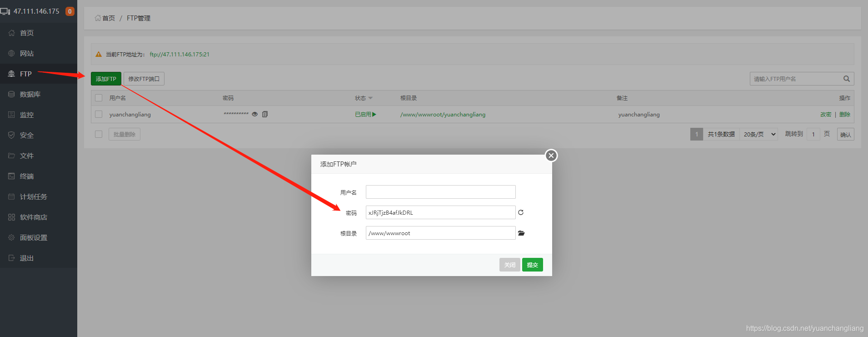This screenshot has width=868, height=337.
Task: Click the 批量删除 batch delete button
Action: (125, 134)
